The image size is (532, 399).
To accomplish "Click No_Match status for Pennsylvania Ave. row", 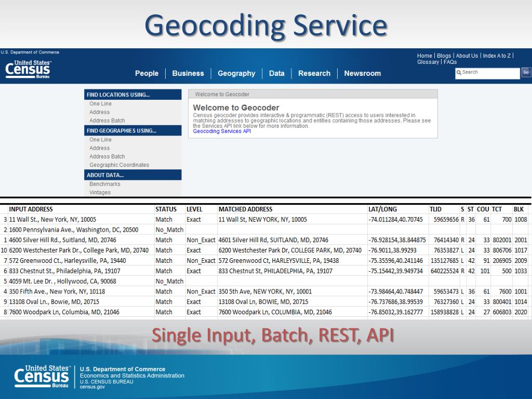I will coord(169,230).
